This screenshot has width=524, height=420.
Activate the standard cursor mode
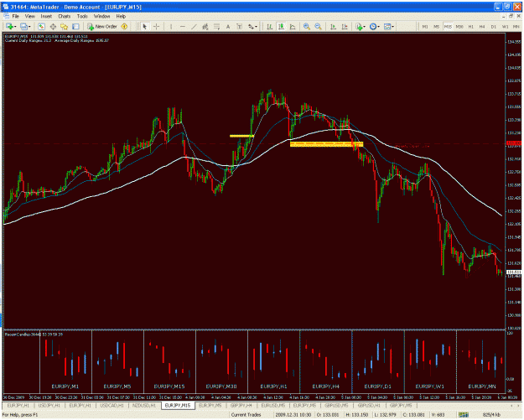145,26
